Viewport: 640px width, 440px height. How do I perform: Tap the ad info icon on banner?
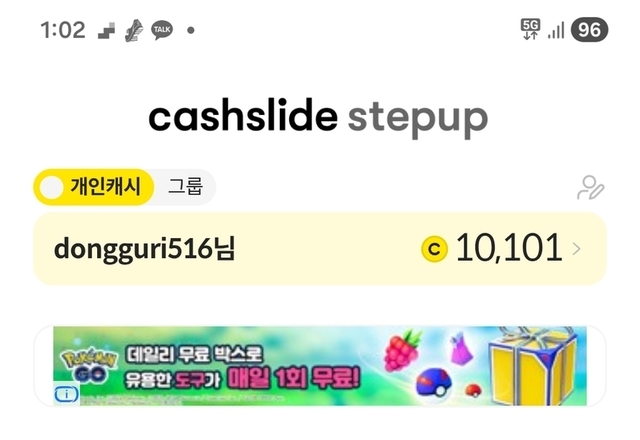tap(66, 394)
